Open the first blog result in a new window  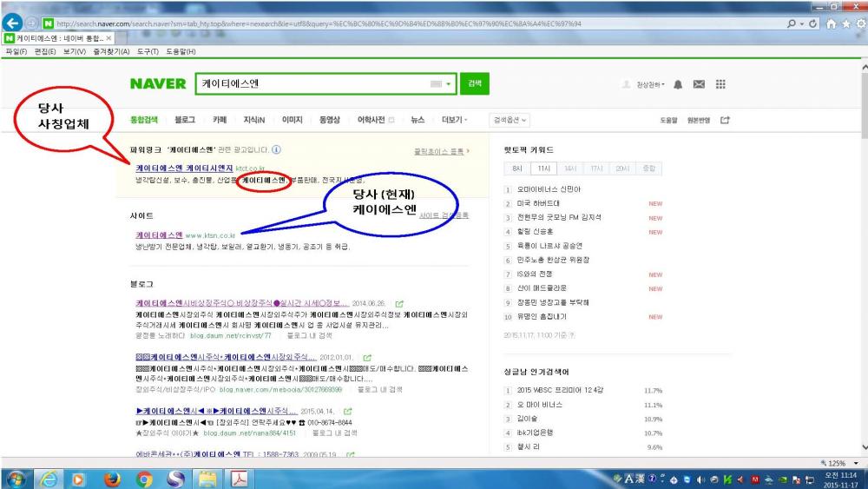point(399,303)
